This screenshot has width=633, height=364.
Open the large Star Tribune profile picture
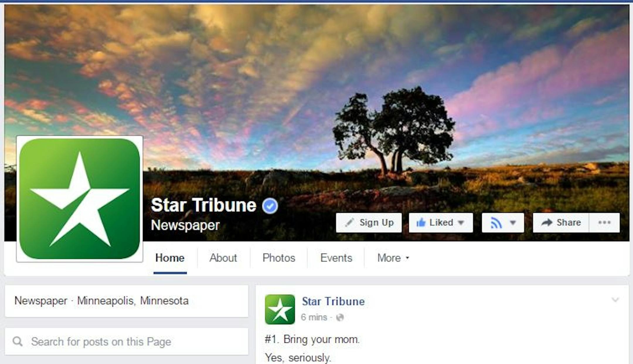coord(80,199)
